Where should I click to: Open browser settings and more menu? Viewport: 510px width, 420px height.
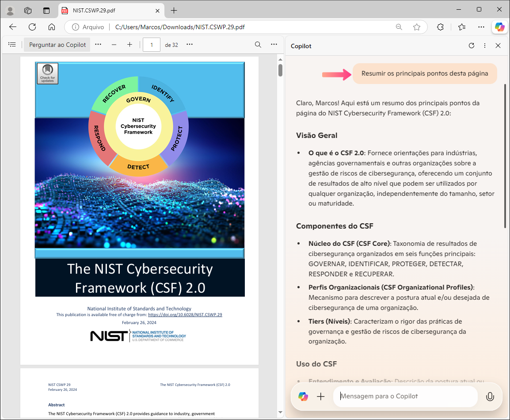481,27
